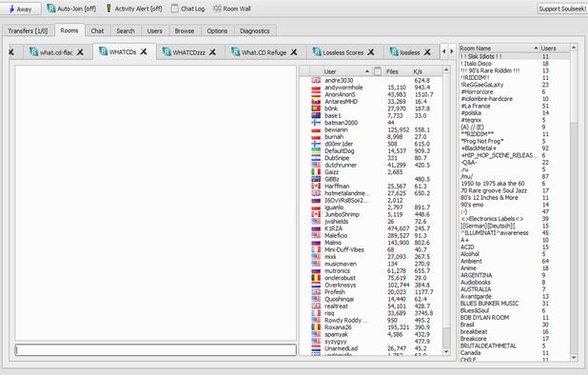Screen dimensions: 588x375
Task: Click the room list scrollbar down arrow
Action: (x=574, y=358)
